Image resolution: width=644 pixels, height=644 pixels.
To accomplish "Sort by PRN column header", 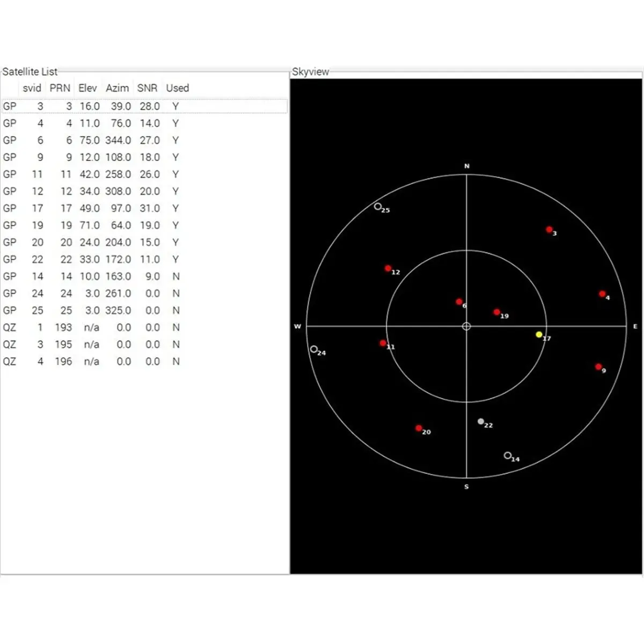I will coord(60,88).
